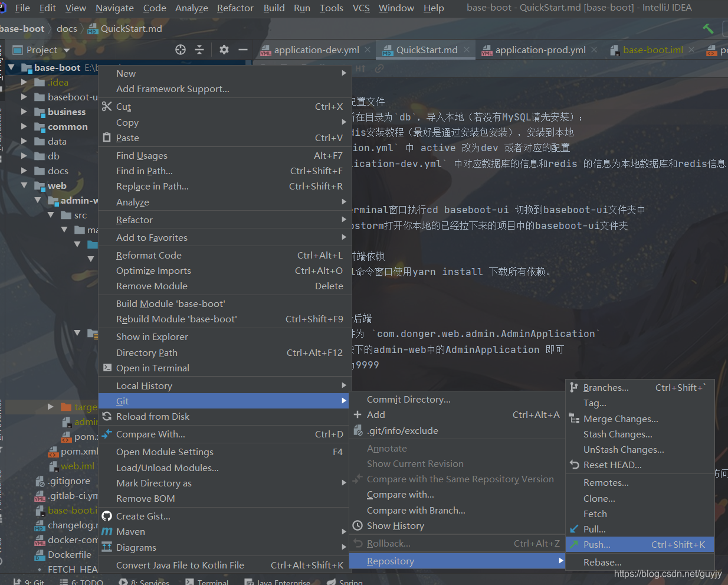Click Repository submenu entry
The width and height of the screenshot is (728, 585).
[457, 561]
